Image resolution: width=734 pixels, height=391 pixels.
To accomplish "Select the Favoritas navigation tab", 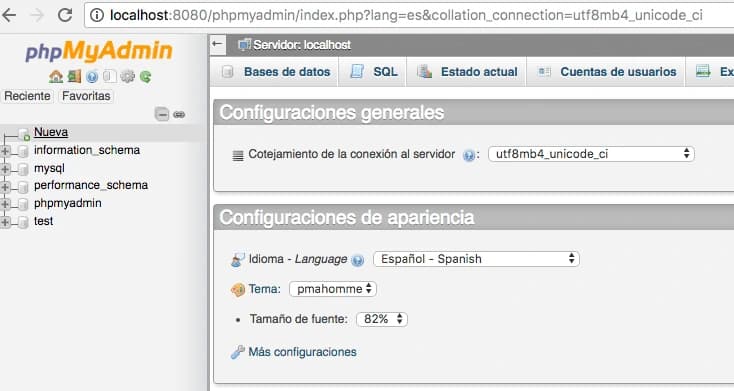I will [x=86, y=96].
